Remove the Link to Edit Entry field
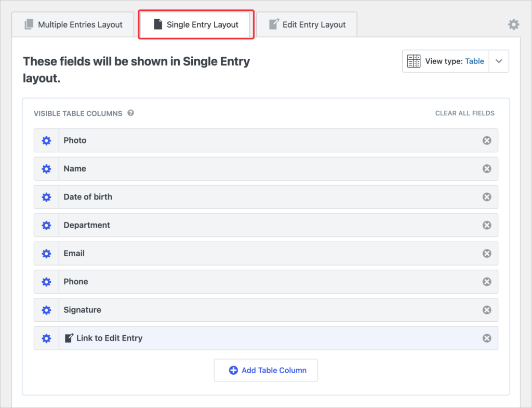 point(487,338)
